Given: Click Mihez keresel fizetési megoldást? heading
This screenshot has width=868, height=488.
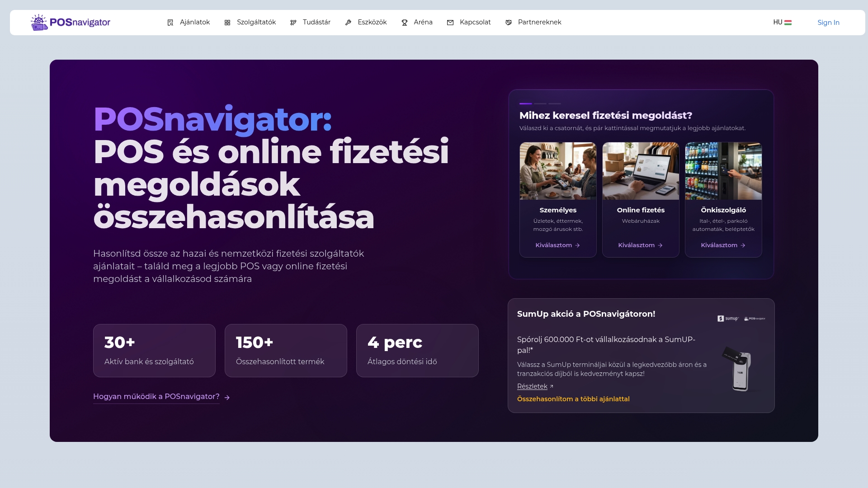Looking at the screenshot, I should [606, 116].
